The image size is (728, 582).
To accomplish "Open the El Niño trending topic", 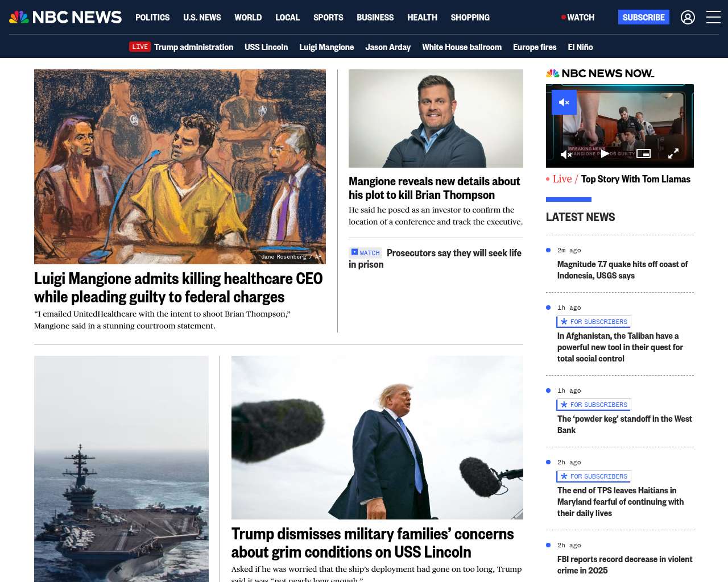I will point(580,47).
